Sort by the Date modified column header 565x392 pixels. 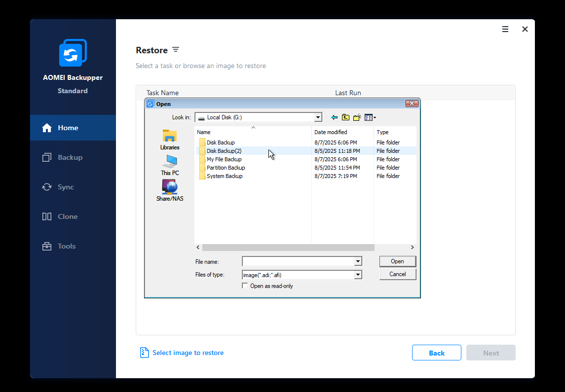[342, 132]
